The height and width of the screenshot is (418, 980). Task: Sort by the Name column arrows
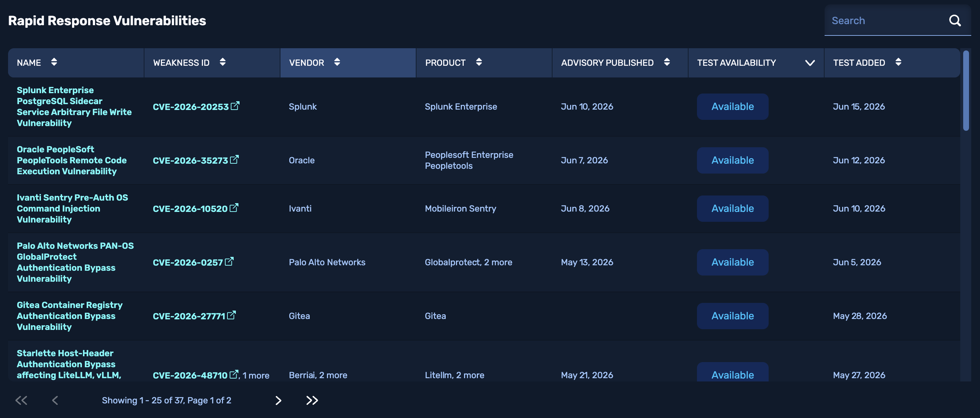point(54,62)
